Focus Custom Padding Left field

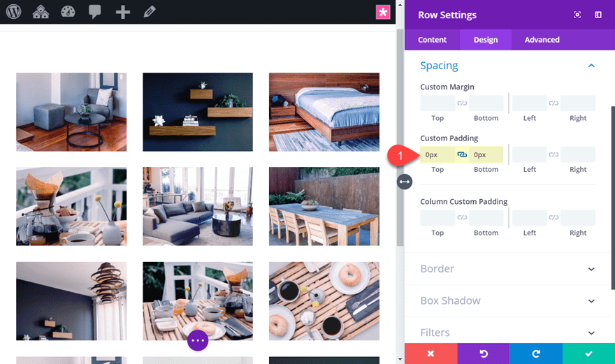(x=530, y=154)
